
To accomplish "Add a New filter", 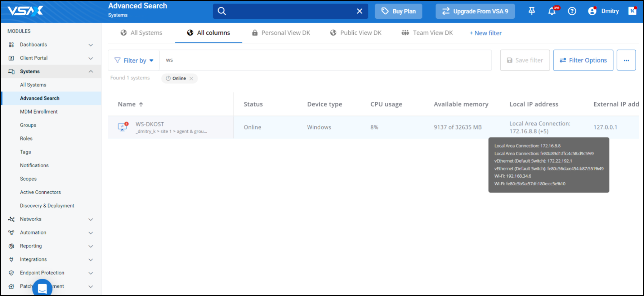I will (486, 33).
